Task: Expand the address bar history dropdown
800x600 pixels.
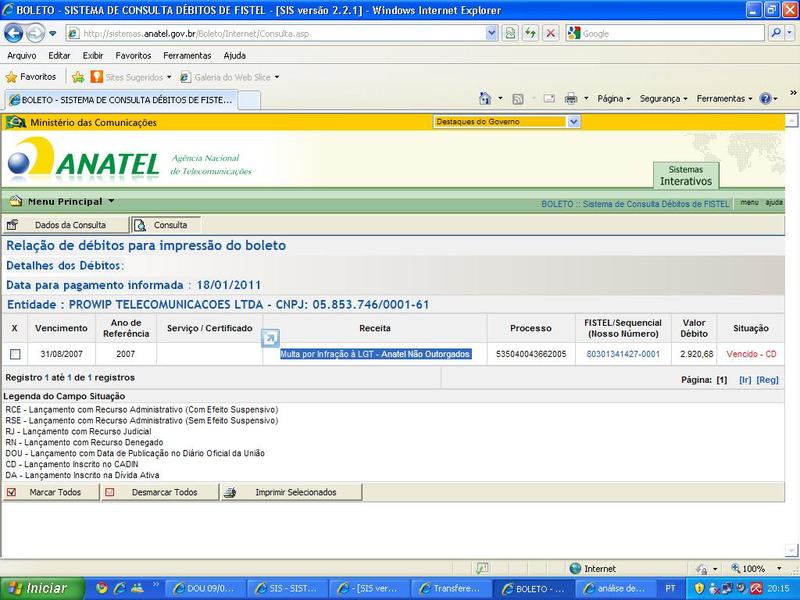Action: click(491, 34)
